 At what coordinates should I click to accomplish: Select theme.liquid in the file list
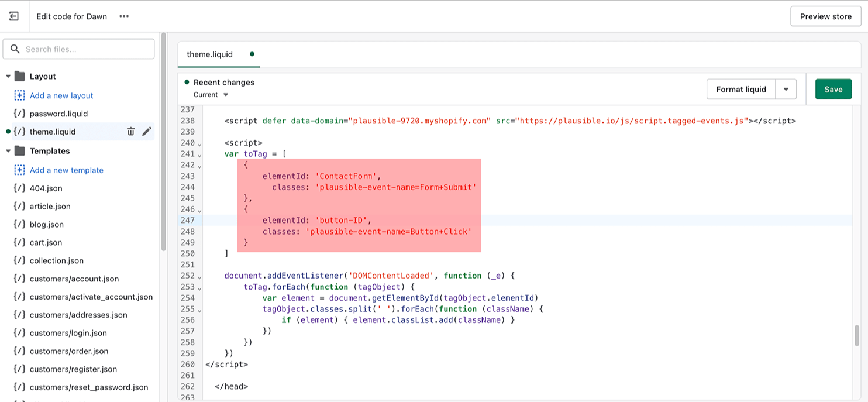click(53, 132)
